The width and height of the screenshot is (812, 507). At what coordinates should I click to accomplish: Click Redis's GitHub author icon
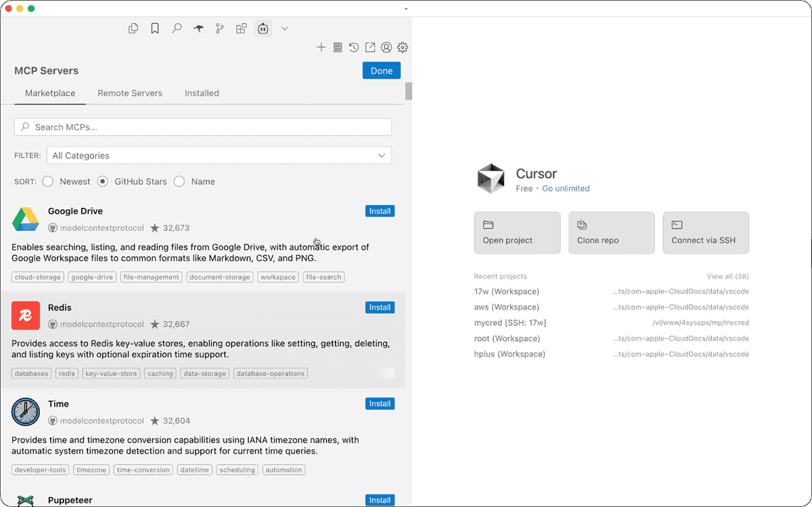click(53, 324)
